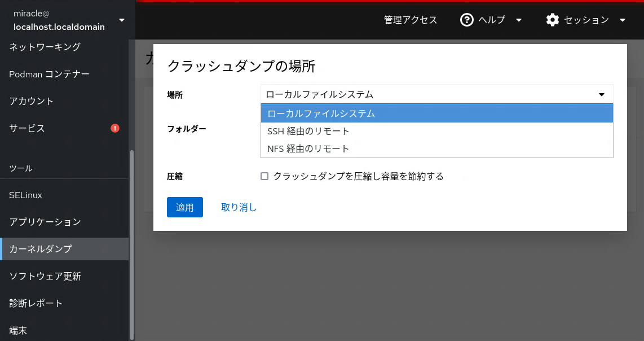Open the ヘルプ dropdown caret

click(519, 20)
